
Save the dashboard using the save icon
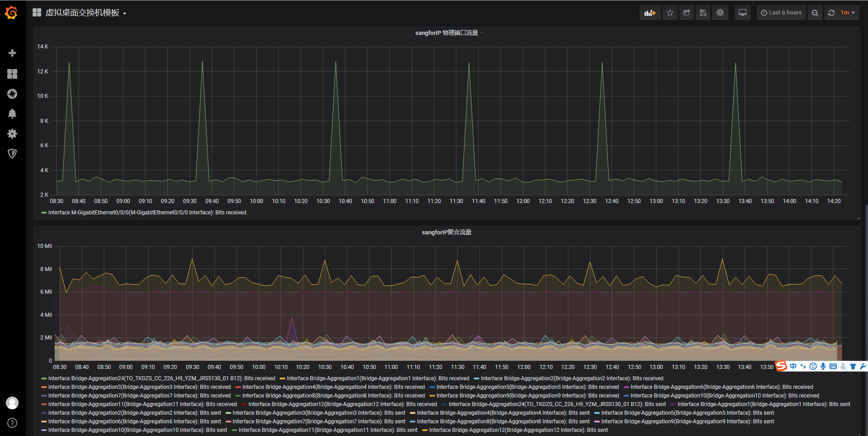pyautogui.click(x=703, y=13)
